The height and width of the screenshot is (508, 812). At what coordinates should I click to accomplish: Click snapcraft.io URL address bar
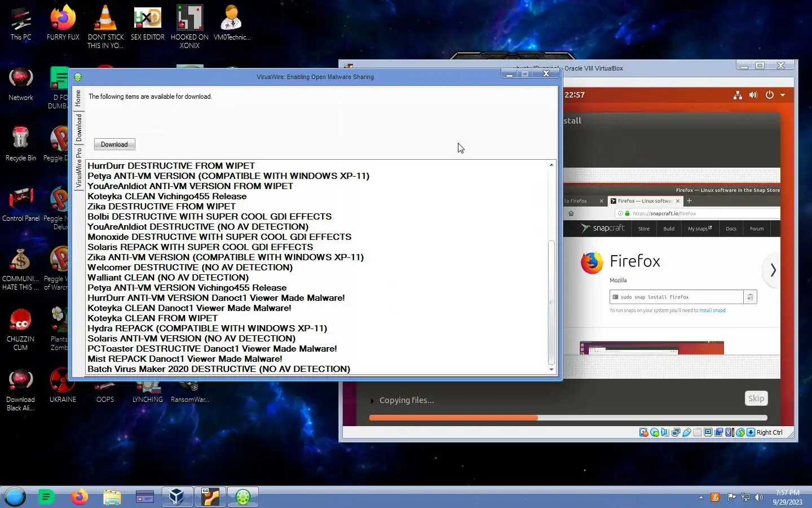698,213
